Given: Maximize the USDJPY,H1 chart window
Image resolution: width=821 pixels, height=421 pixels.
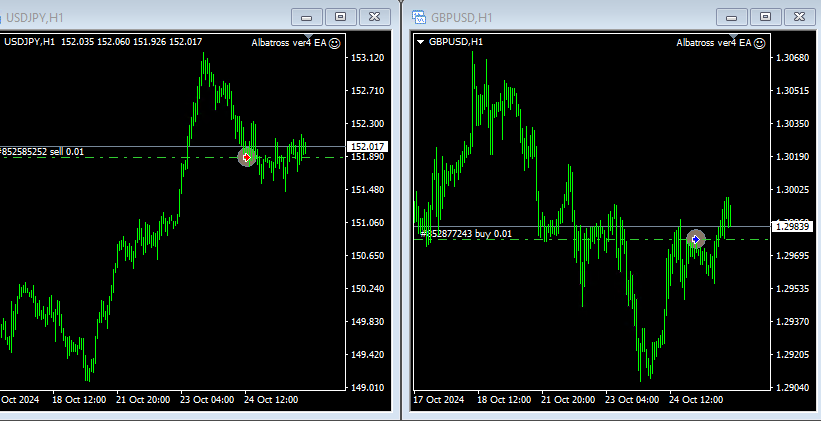Looking at the screenshot, I should 340,17.
